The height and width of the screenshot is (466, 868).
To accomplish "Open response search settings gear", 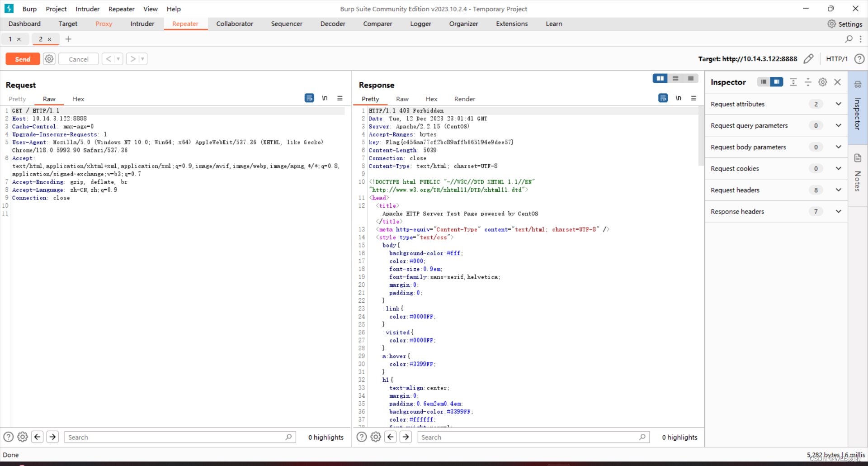I will [x=376, y=437].
